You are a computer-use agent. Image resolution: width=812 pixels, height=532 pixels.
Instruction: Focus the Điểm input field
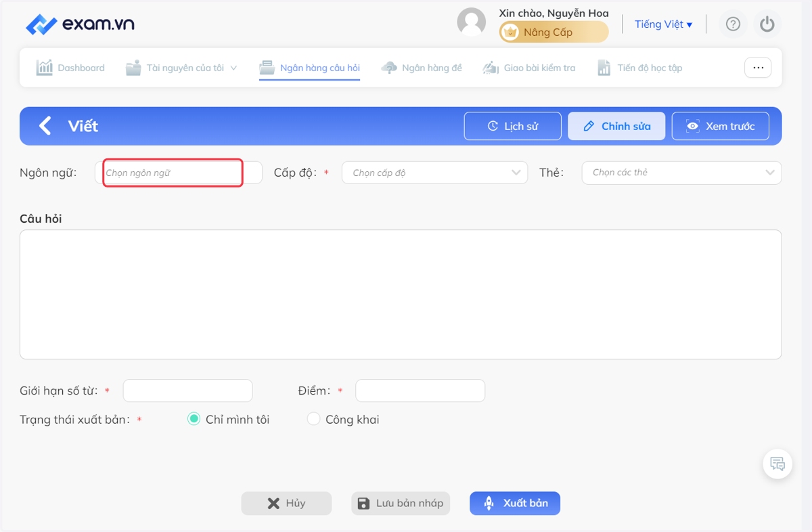coord(420,391)
